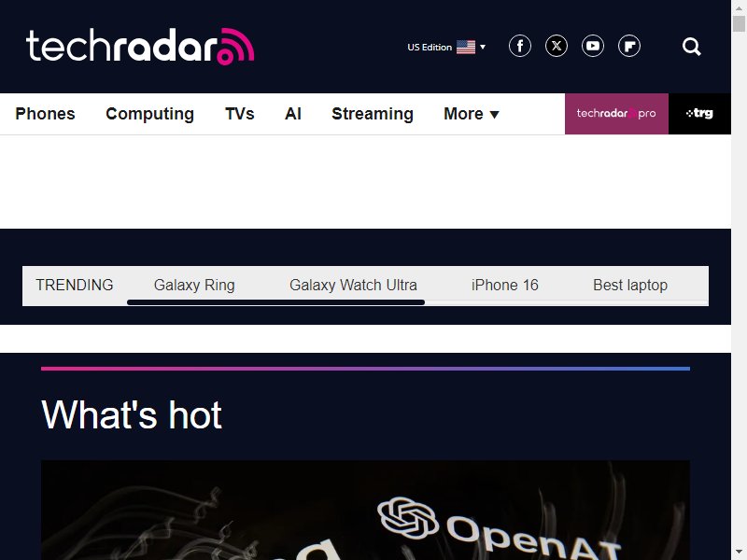The height and width of the screenshot is (560, 747).
Task: Open trending topic iPhone 16
Action: (x=504, y=285)
